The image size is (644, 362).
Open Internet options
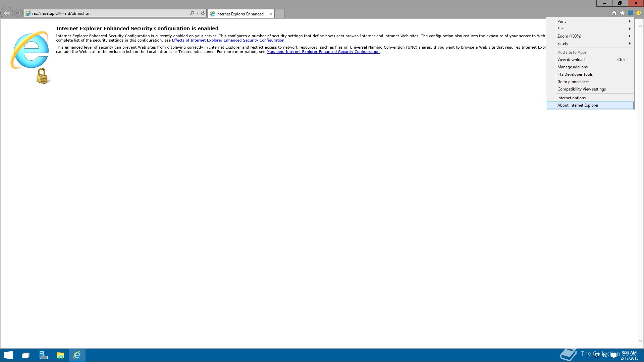click(x=590, y=98)
